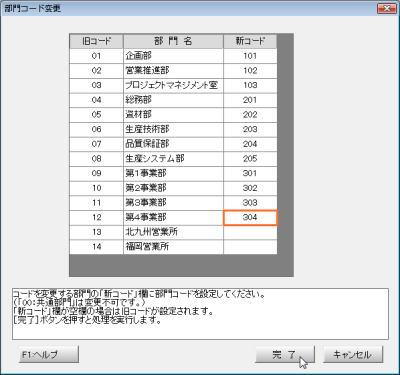
Task: Open F1 ヘルプ help button
Action: pos(49,354)
